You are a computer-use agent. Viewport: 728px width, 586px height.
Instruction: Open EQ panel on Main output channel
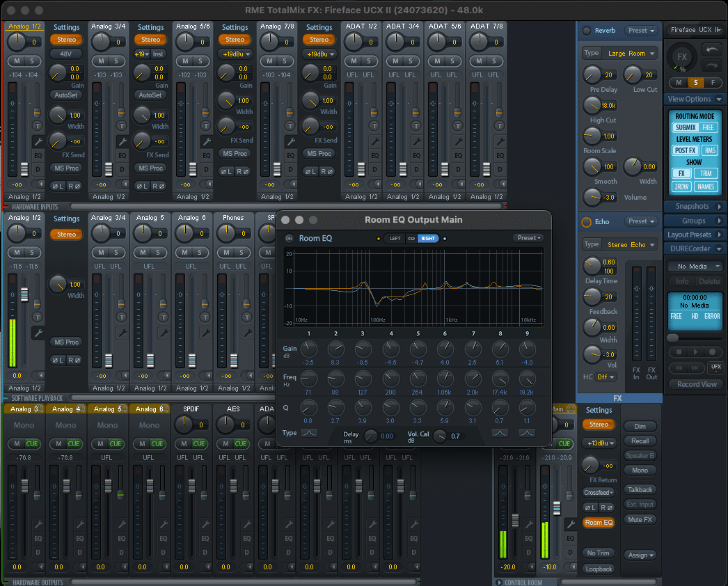[x=570, y=538]
